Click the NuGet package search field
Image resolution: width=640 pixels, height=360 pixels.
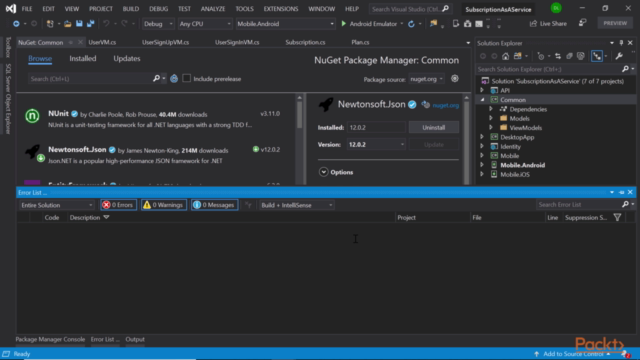click(x=91, y=79)
